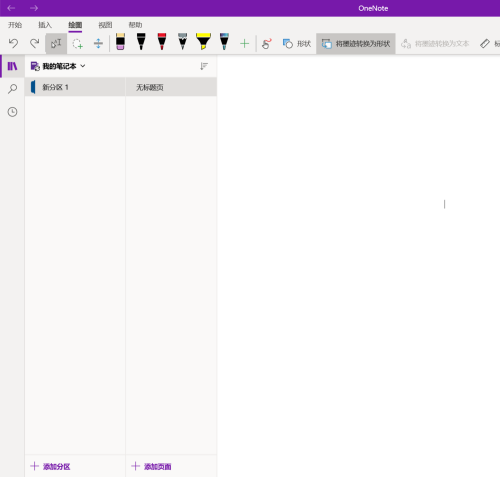Open the 开始 tab

pyautogui.click(x=15, y=25)
